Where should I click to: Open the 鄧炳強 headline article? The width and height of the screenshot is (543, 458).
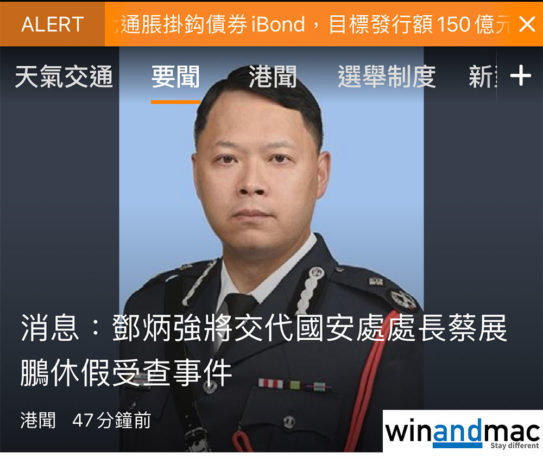pos(264,350)
